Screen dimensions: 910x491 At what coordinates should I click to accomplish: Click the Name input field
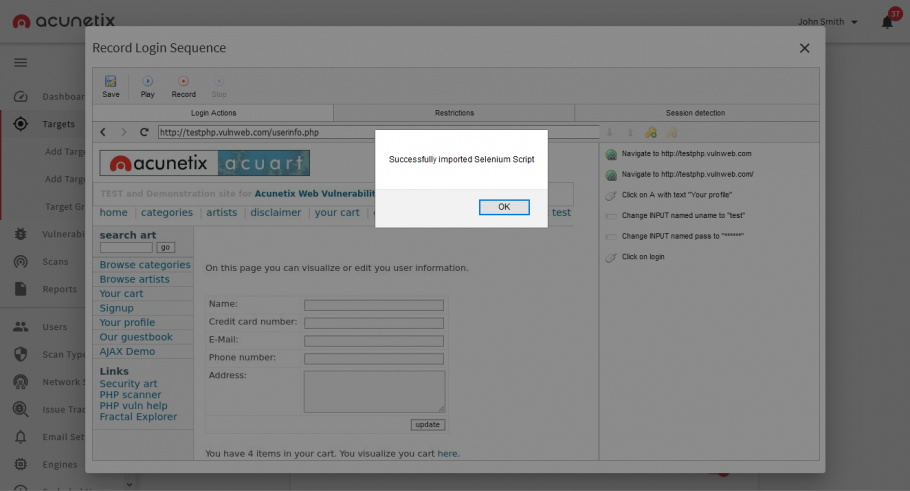[374, 305]
